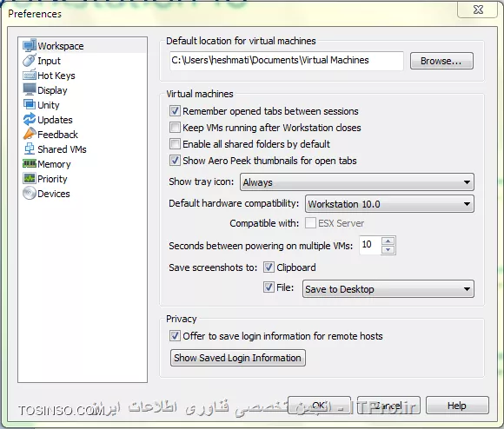Screen dimensions: 504x429
Task: Click the Browse button
Action: pos(441,61)
